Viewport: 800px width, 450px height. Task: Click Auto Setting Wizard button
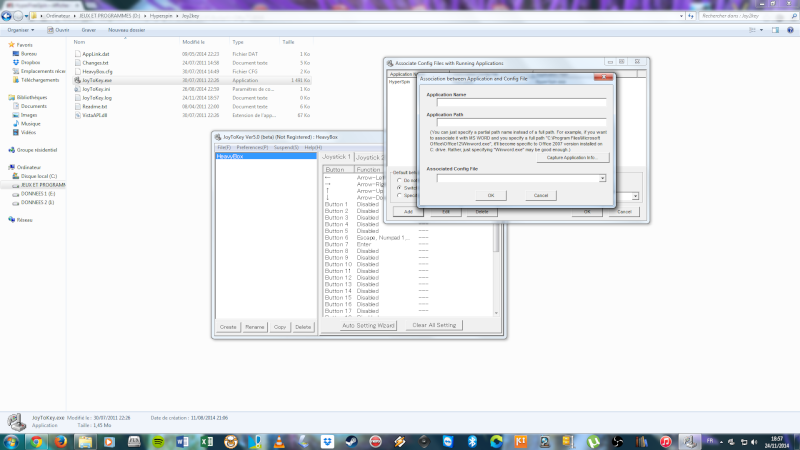click(368, 326)
